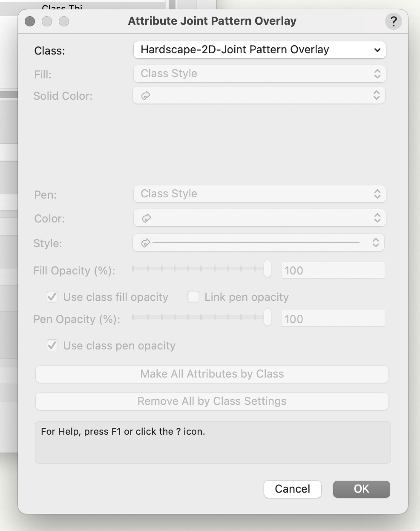Click the Fill Opacity slider handle
Screen dimensions: 420x531
pyautogui.click(x=268, y=269)
